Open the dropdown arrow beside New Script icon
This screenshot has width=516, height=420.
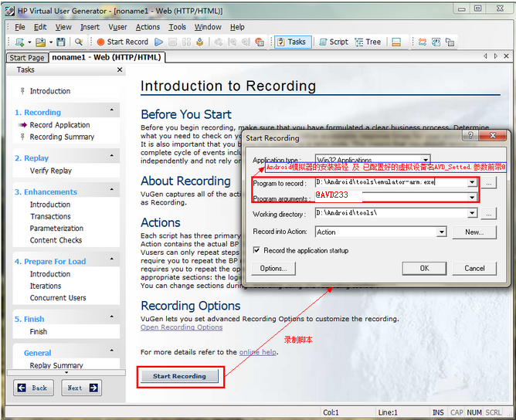coord(29,42)
